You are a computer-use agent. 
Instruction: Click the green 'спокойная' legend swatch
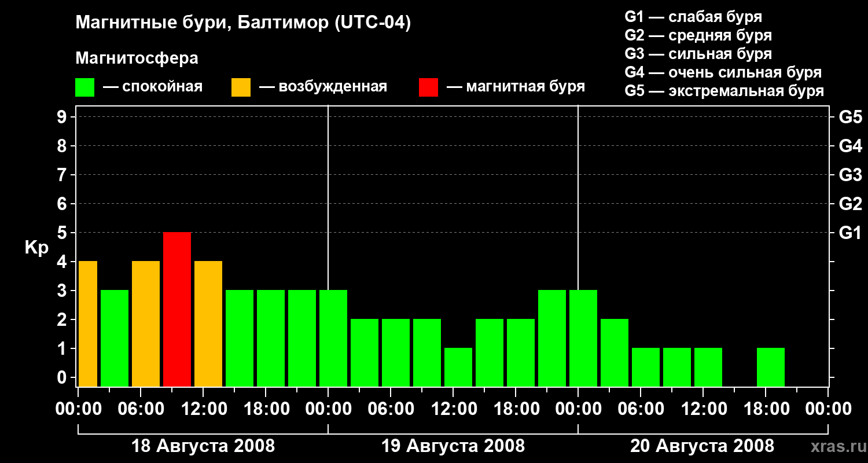84,87
